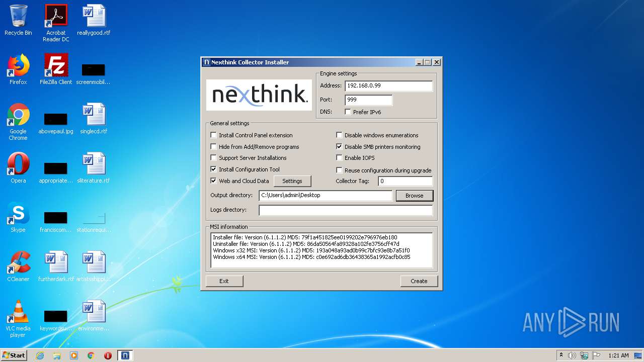The height and width of the screenshot is (362, 644).
Task: Open sliterature.rtf document icon
Action: 94,168
